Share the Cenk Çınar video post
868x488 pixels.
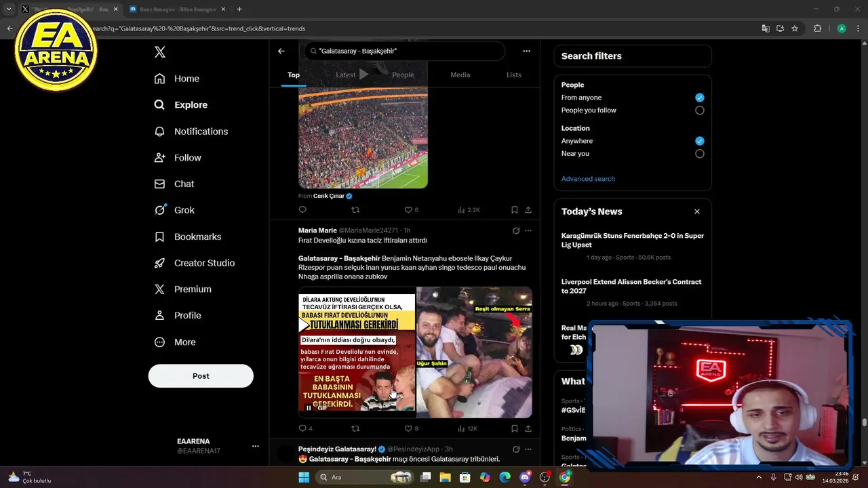(x=528, y=210)
